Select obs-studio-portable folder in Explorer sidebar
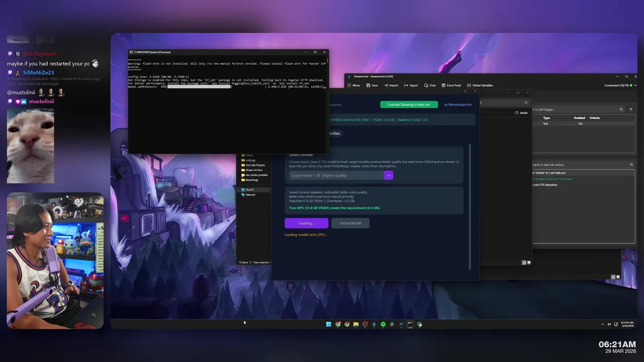Viewport: 644px width, 362px height. point(255,175)
